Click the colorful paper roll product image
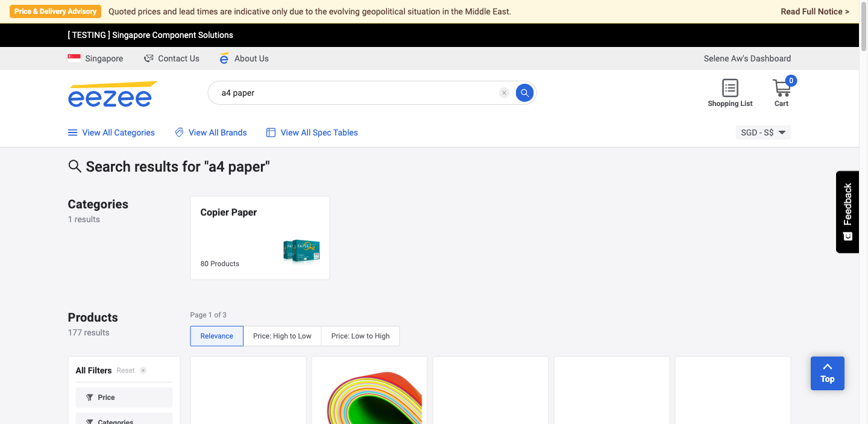The height and width of the screenshot is (424, 868). pos(374,397)
